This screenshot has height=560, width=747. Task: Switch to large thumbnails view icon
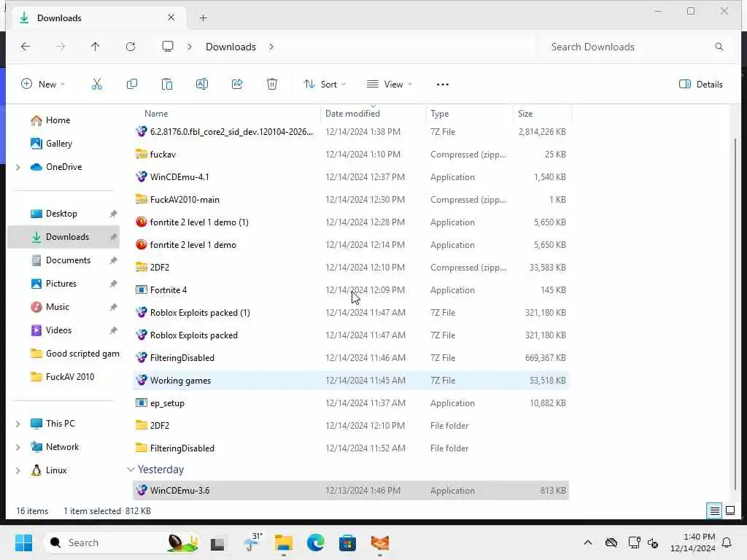coord(729,511)
